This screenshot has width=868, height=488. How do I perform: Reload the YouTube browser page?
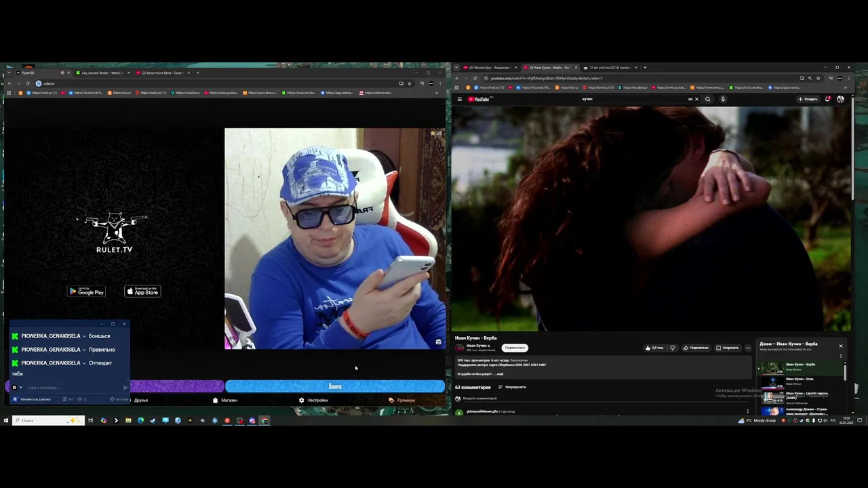[475, 78]
